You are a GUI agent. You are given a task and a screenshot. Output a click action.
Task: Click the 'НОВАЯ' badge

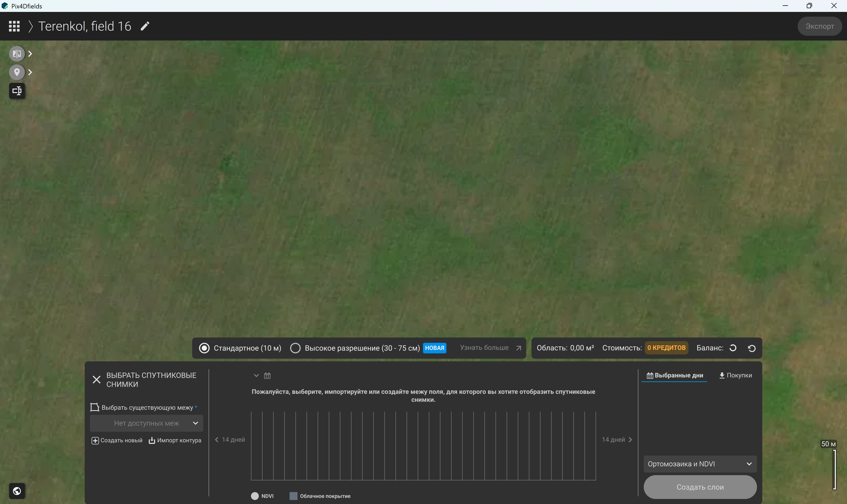coord(434,348)
